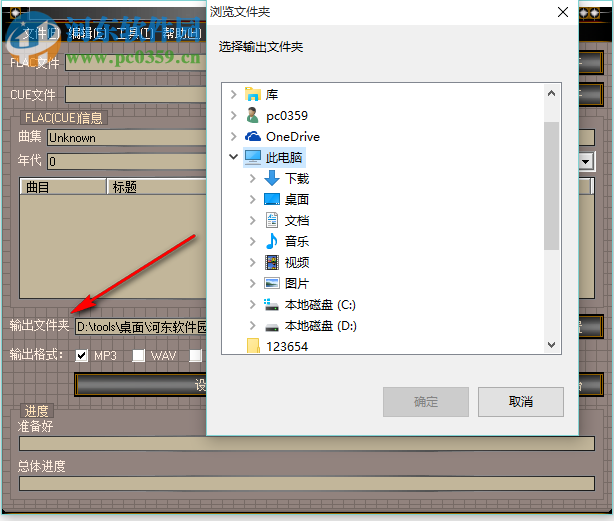
Task: Click the Documents (文档) icon
Action: click(272, 220)
